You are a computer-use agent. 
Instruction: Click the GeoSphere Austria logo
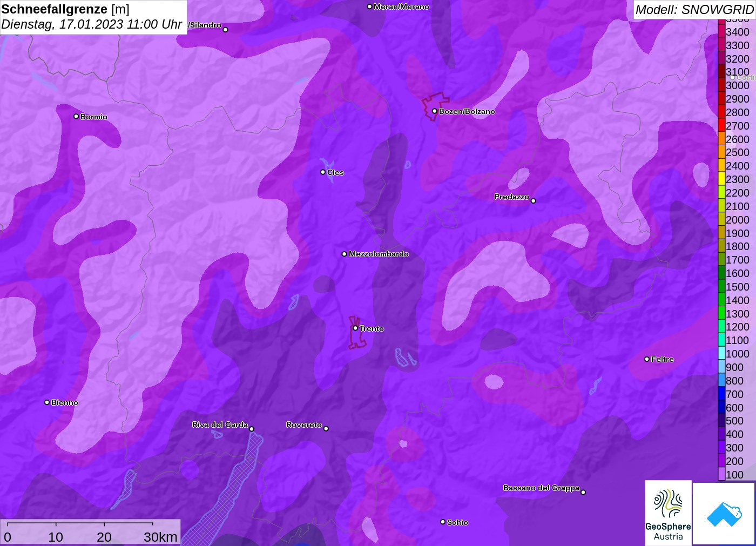point(668,513)
